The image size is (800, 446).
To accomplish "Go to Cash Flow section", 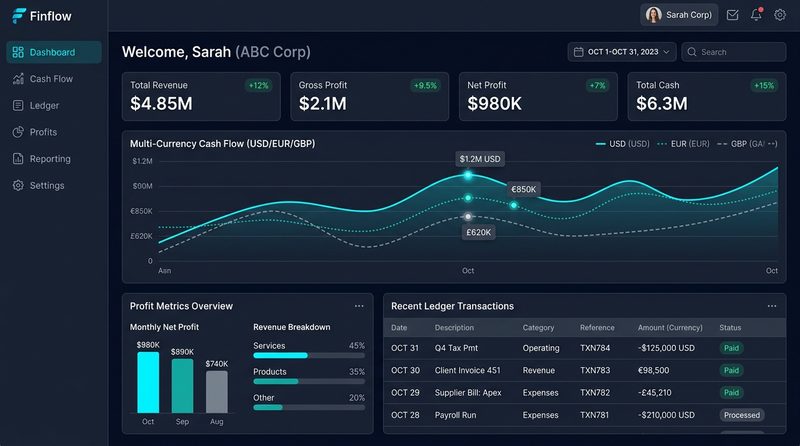I will 54,79.
